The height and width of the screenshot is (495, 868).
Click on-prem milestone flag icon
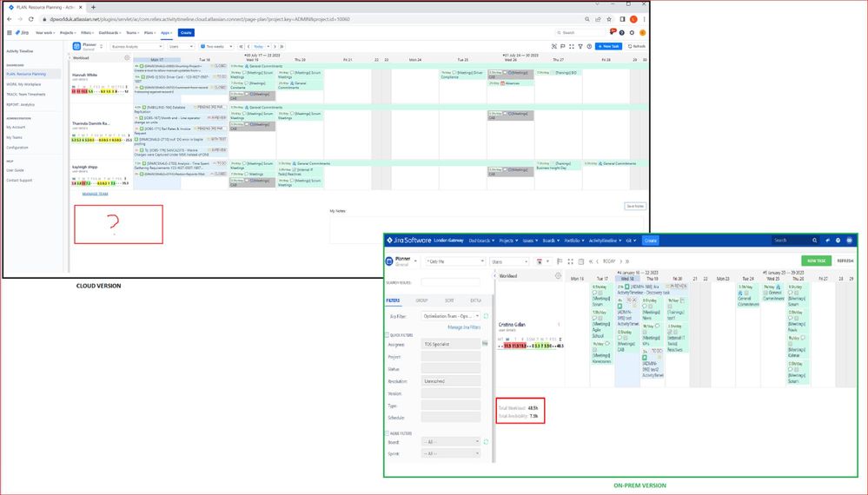pos(560,261)
